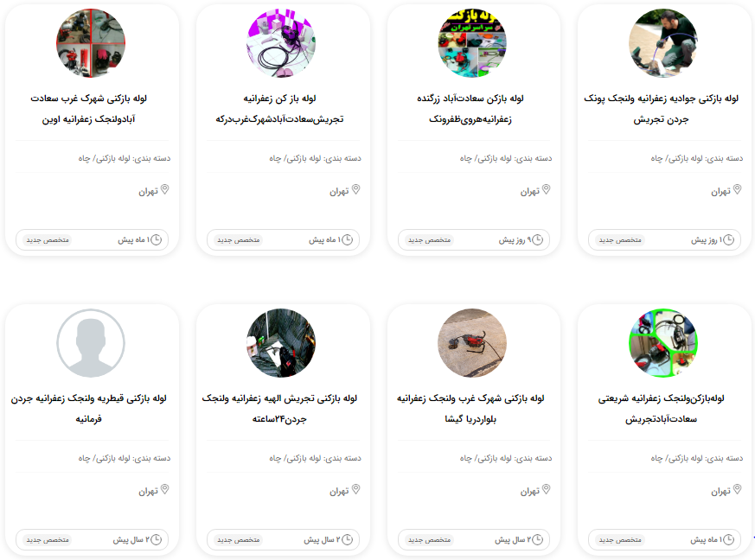Click متخصص جدید badge on تجریش الهیه card
The image size is (755, 560).
pos(239,540)
